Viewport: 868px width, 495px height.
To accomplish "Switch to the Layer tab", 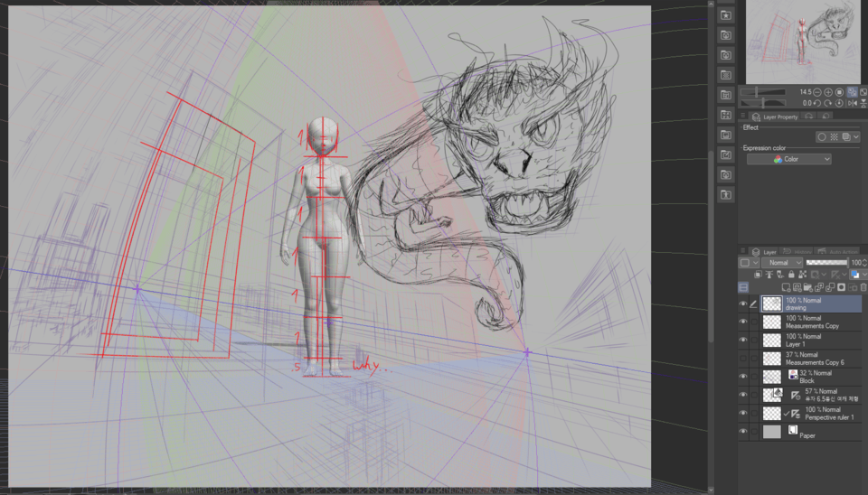I will tap(763, 252).
